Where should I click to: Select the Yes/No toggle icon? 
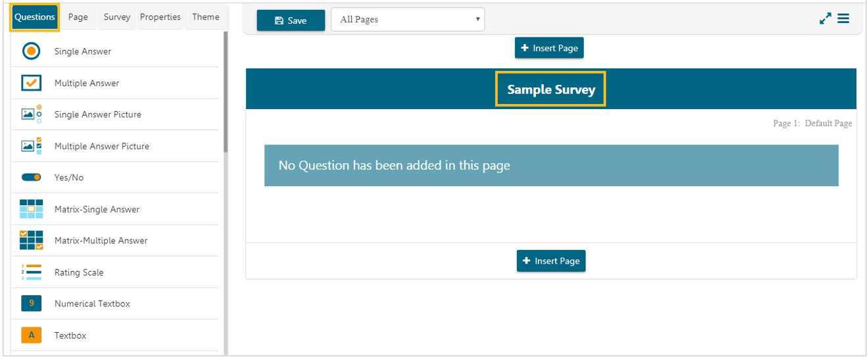click(31, 178)
